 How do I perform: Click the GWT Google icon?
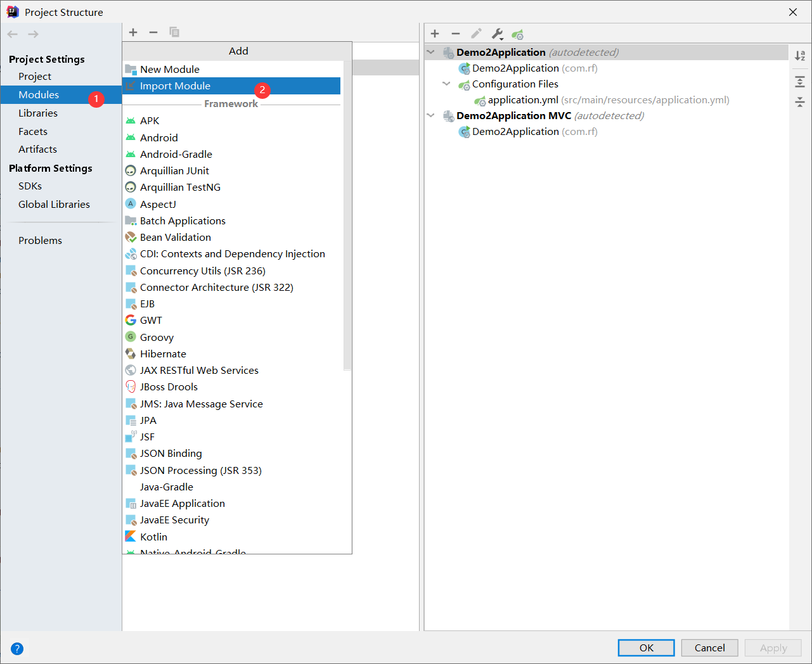point(131,320)
